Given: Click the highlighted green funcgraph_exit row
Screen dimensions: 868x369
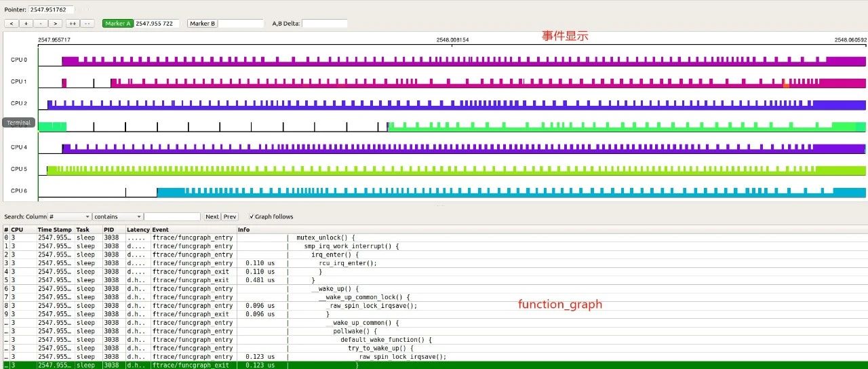Looking at the screenshot, I should (x=434, y=365).
